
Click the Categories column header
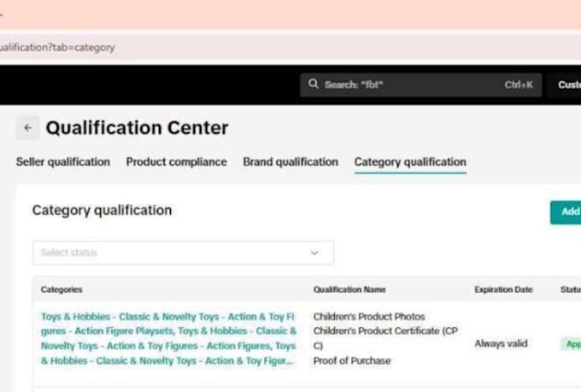coord(62,290)
